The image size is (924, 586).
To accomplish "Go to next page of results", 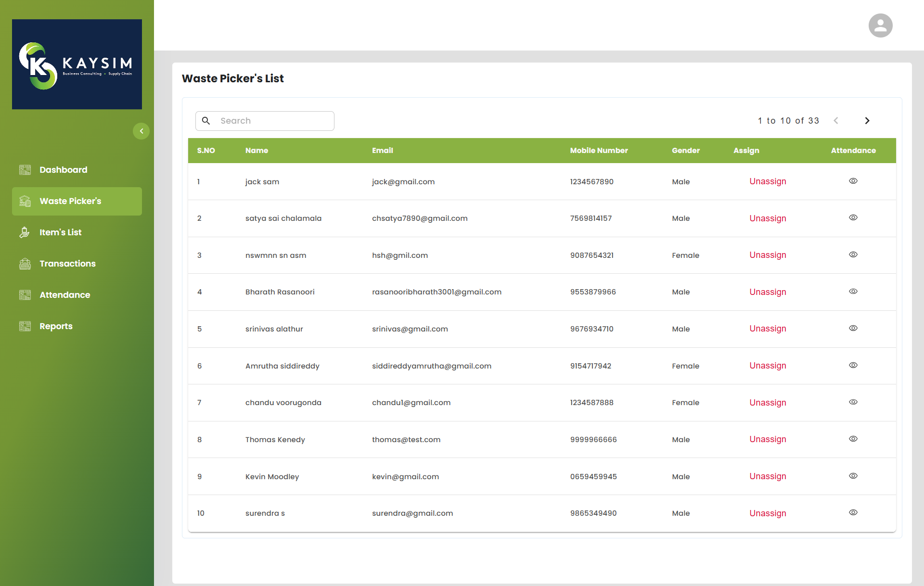I will pyautogui.click(x=867, y=121).
